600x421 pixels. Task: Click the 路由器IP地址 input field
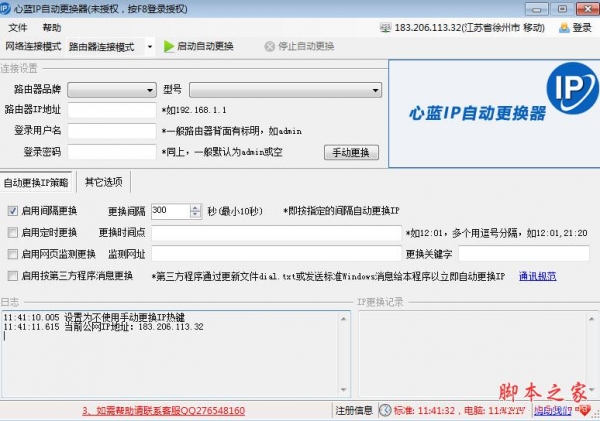click(x=112, y=110)
